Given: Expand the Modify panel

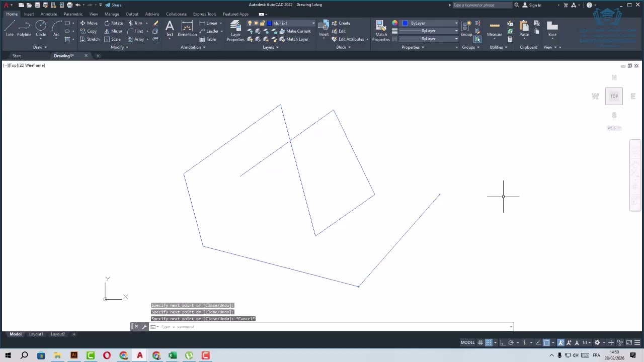Looking at the screenshot, I should pyautogui.click(x=119, y=47).
